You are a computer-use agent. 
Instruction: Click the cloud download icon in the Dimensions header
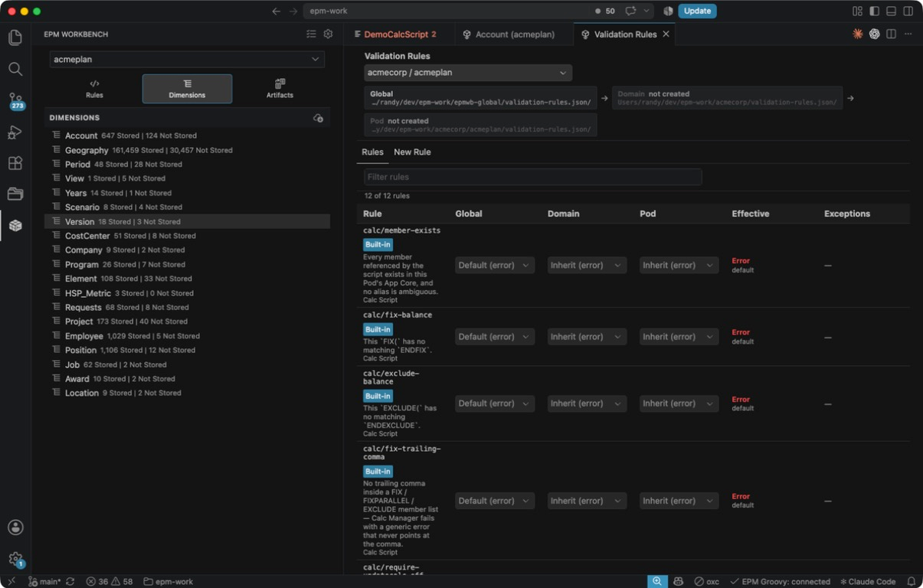(318, 118)
